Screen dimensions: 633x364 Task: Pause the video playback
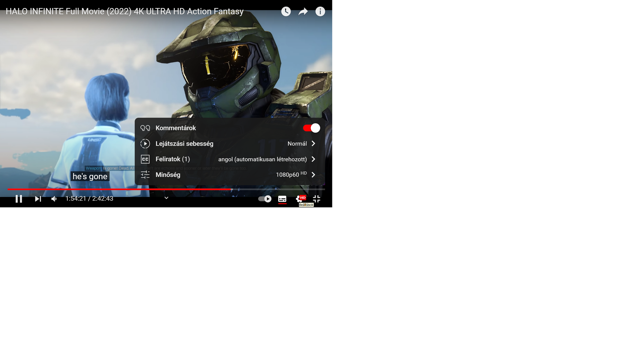(x=19, y=199)
